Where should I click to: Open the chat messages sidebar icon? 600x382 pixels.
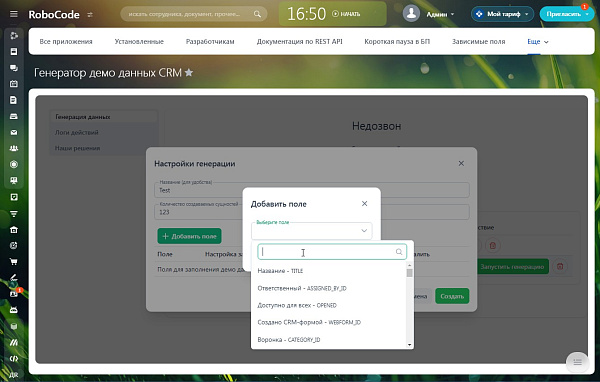[14, 68]
